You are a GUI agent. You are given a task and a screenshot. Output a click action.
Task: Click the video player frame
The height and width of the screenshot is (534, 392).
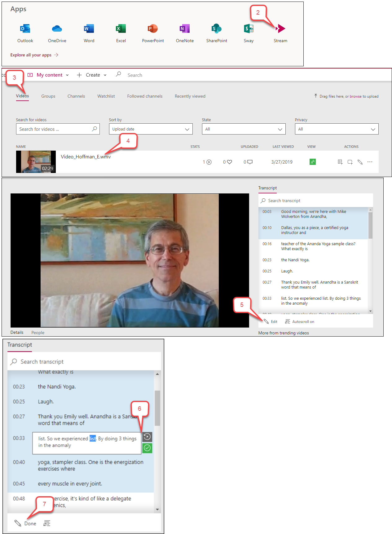[x=130, y=260]
